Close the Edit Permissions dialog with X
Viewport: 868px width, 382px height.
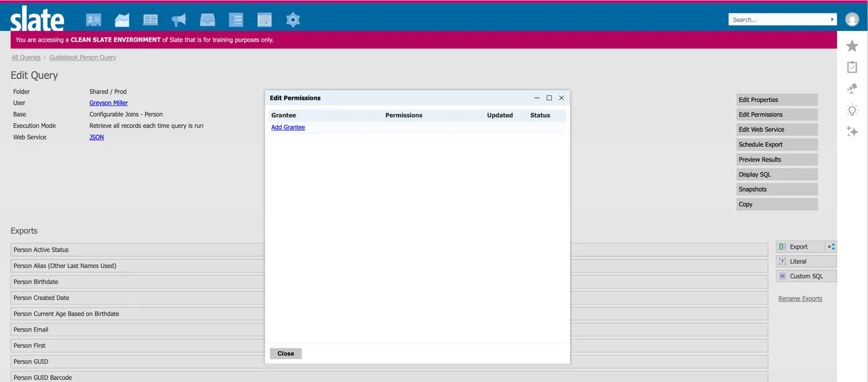[x=561, y=98]
